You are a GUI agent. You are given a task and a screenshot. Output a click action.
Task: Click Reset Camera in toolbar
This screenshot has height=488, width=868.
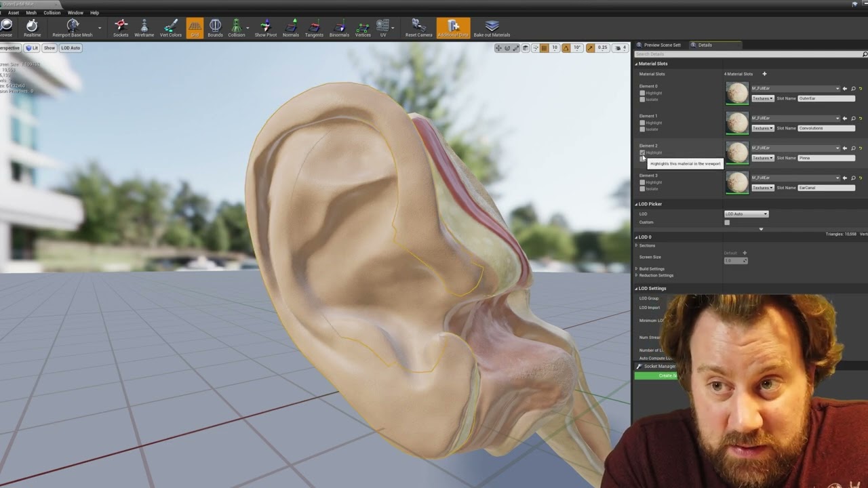418,26
